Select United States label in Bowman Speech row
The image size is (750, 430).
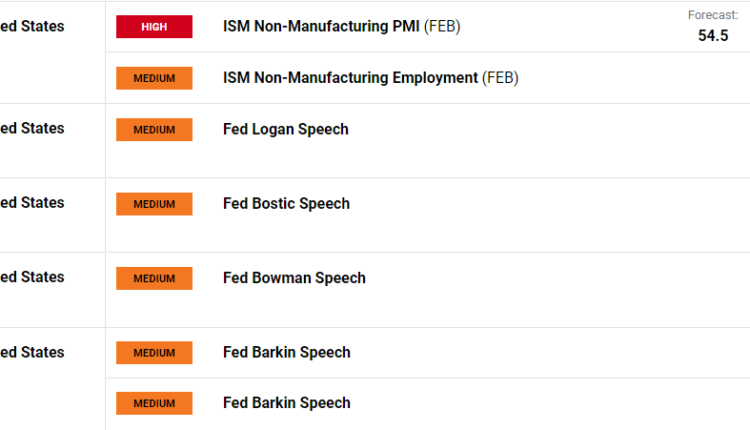[32, 277]
